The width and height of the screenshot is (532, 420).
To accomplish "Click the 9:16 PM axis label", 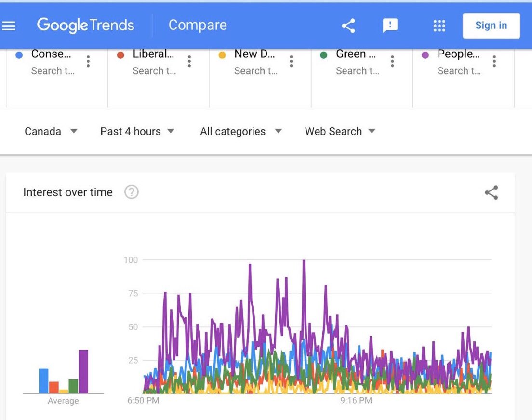I will click(x=356, y=401).
